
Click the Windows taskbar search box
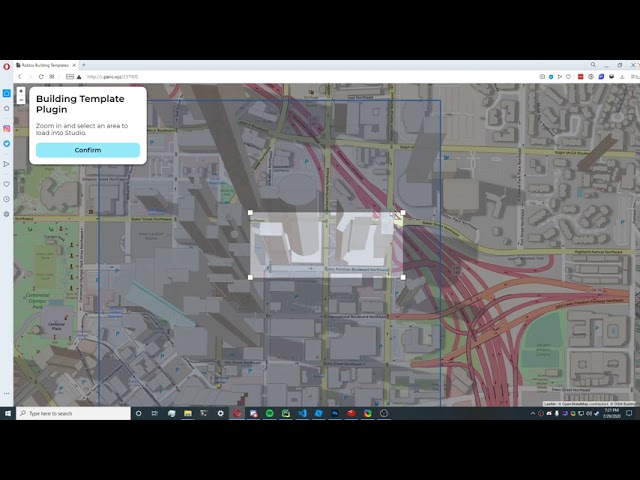pos(73,413)
